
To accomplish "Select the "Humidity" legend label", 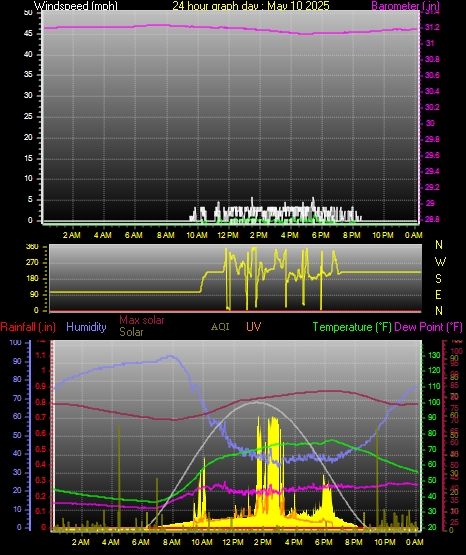I will (x=86, y=327).
